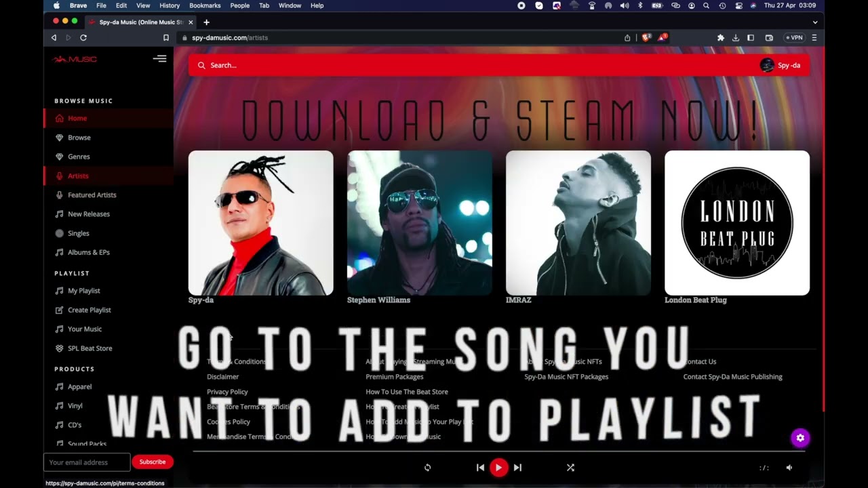Select Artists in the sidebar
The image size is (868, 488).
pyautogui.click(x=108, y=176)
